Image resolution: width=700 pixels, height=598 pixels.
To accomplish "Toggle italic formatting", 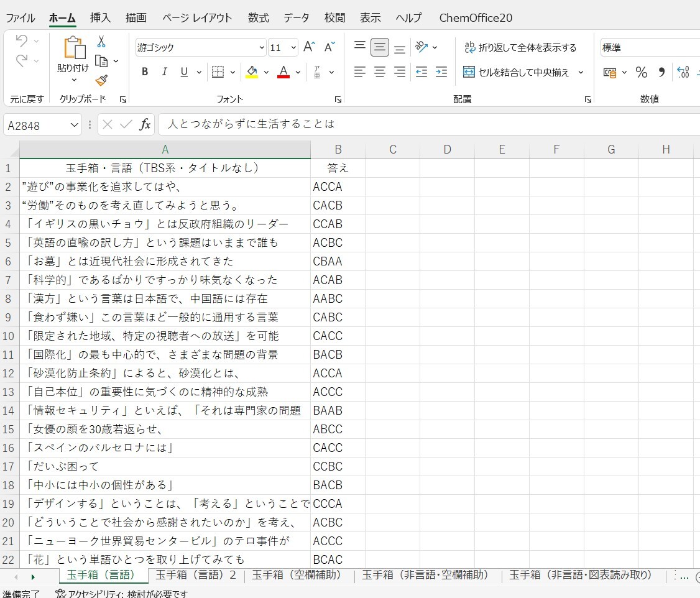I will 165,72.
